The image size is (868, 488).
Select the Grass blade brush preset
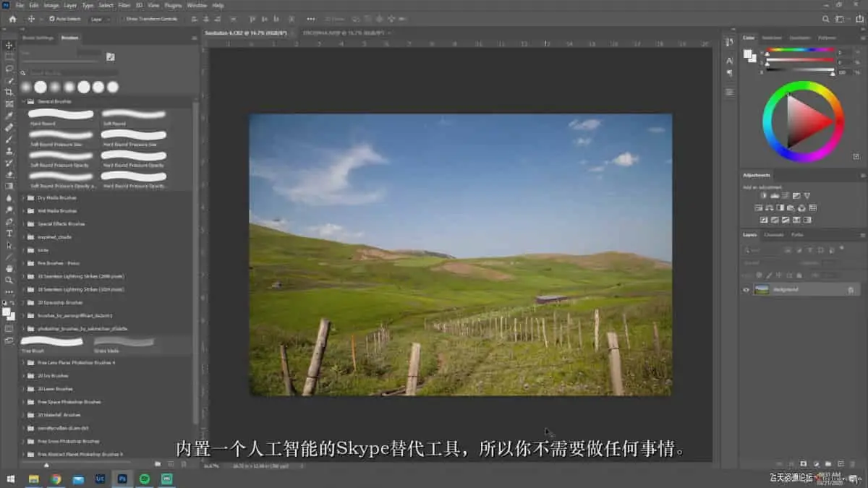point(123,343)
